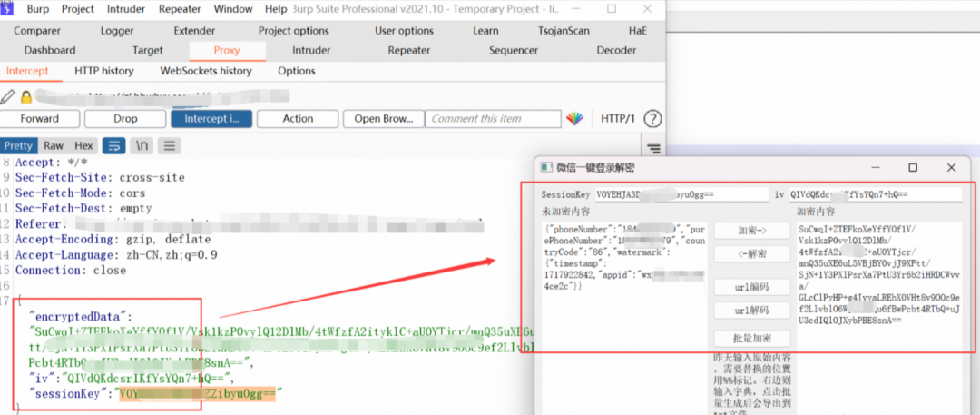Switch to the Target tab
Image resolution: width=980 pixels, height=415 pixels.
click(x=148, y=51)
